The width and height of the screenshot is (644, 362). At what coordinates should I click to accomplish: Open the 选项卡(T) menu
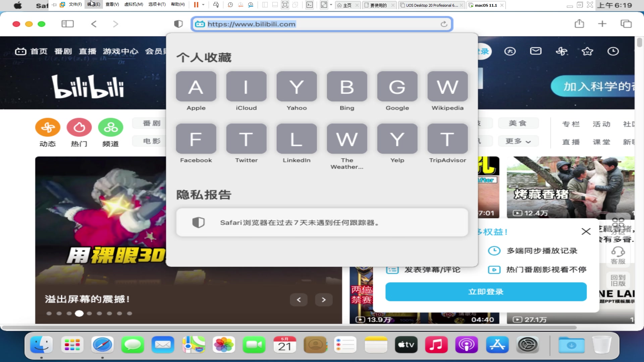pyautogui.click(x=157, y=5)
